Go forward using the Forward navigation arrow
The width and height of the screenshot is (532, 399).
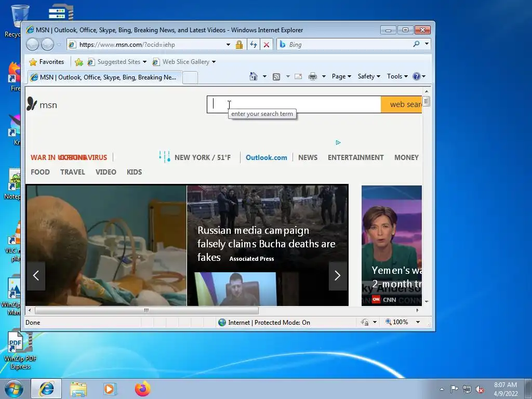click(x=47, y=45)
